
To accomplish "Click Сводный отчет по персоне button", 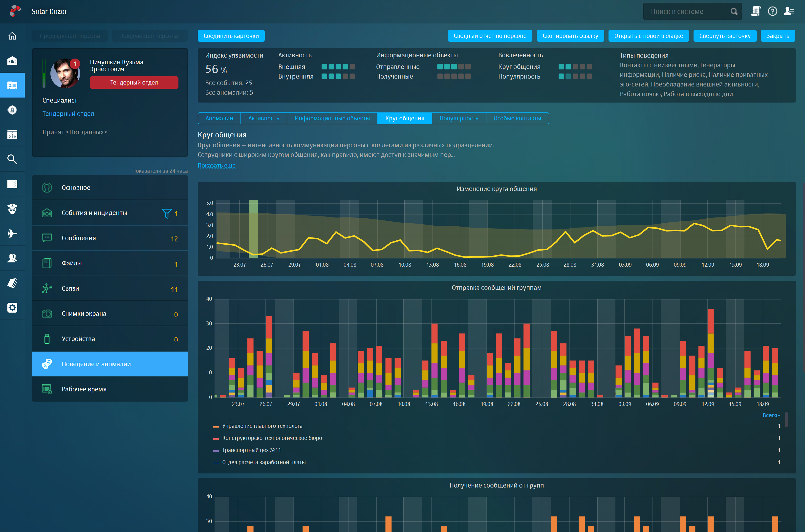I will (490, 36).
